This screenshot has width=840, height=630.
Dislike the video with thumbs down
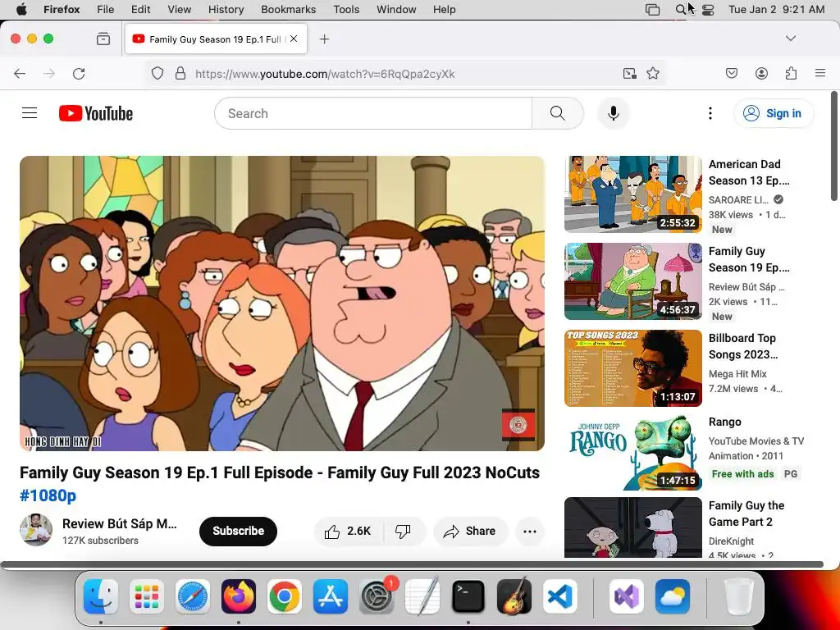(403, 531)
